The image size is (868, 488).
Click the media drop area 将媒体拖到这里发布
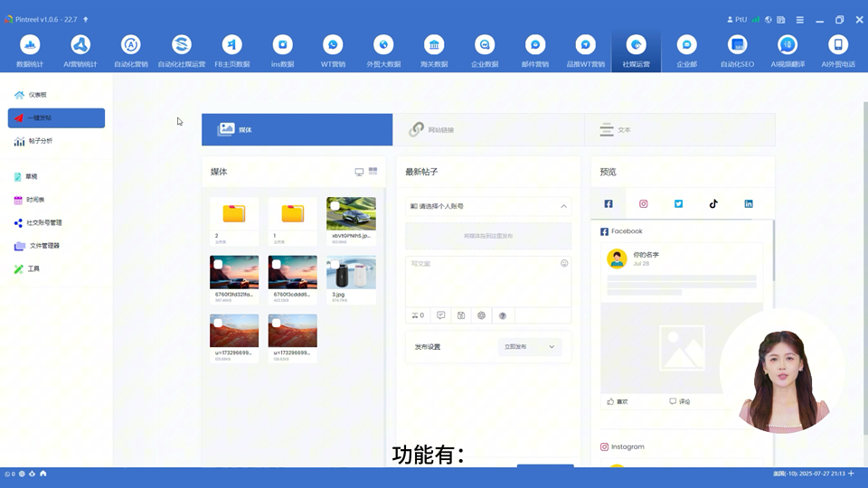[488, 236]
